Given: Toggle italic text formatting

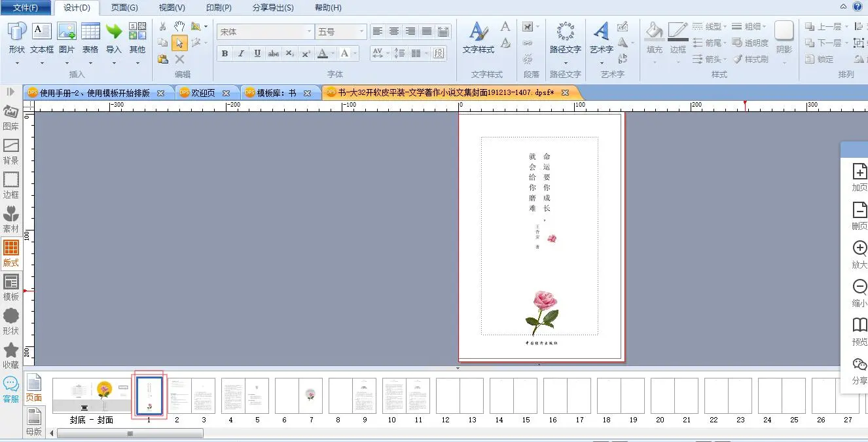Looking at the screenshot, I should click(241, 54).
